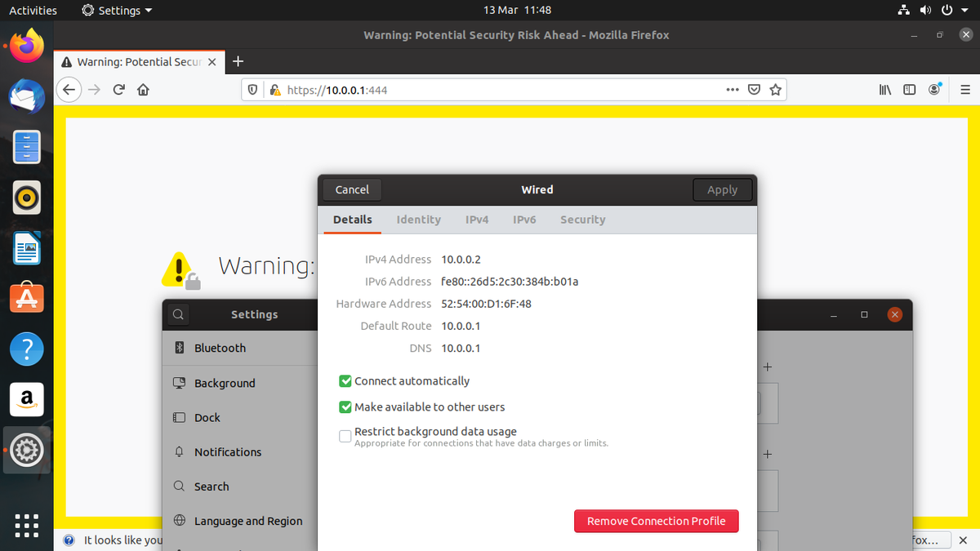Click Remove Connection Profile
The width and height of the screenshot is (980, 551).
(x=656, y=520)
